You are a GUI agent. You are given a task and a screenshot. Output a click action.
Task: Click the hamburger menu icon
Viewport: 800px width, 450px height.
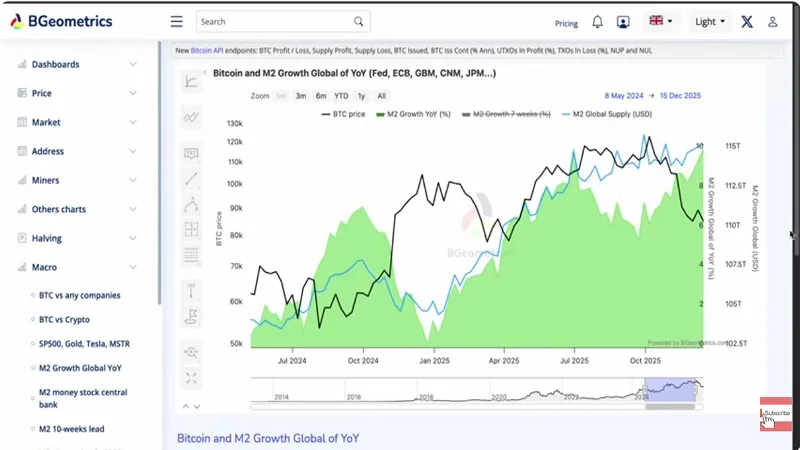pos(176,21)
